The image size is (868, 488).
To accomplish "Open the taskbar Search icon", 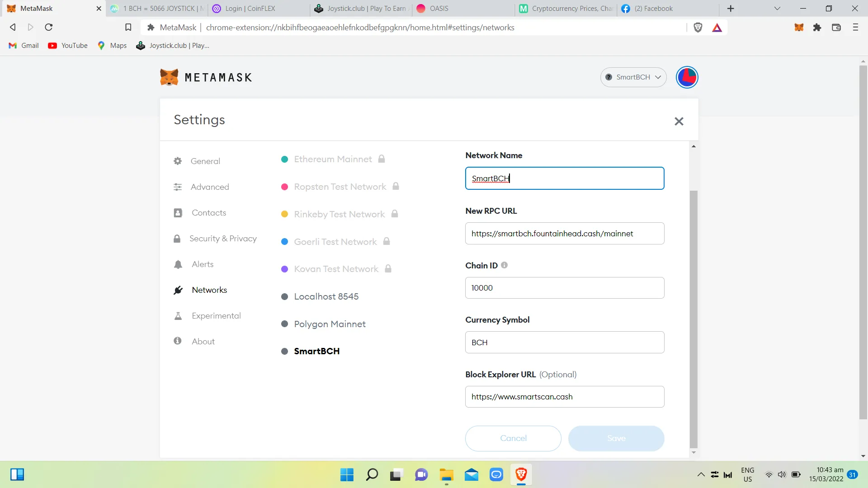I will tap(372, 475).
